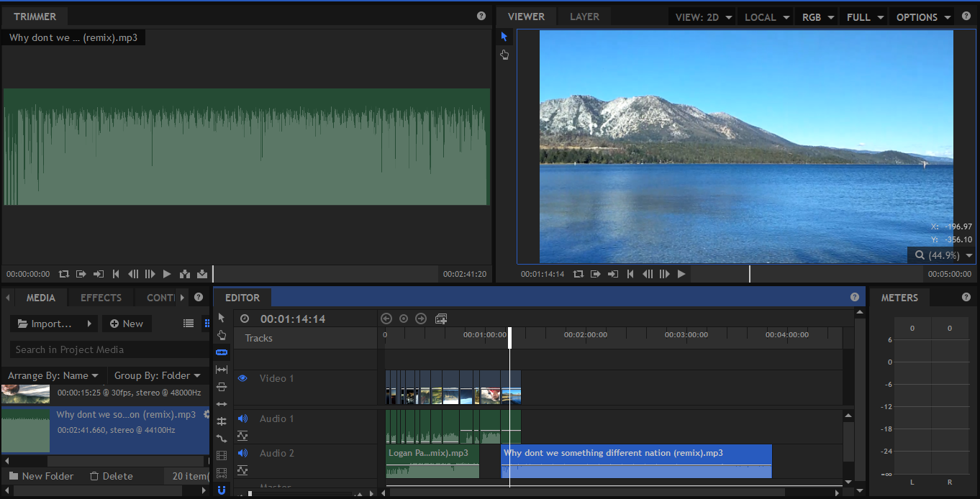This screenshot has height=499, width=980.
Task: Click the Trimmer insert clip icon
Action: [x=185, y=274]
